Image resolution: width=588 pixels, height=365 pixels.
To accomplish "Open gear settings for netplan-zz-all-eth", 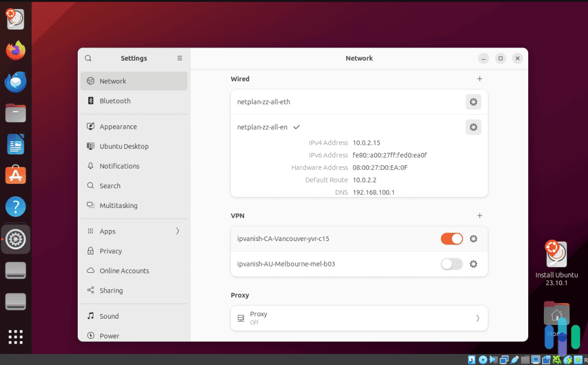I will click(473, 101).
